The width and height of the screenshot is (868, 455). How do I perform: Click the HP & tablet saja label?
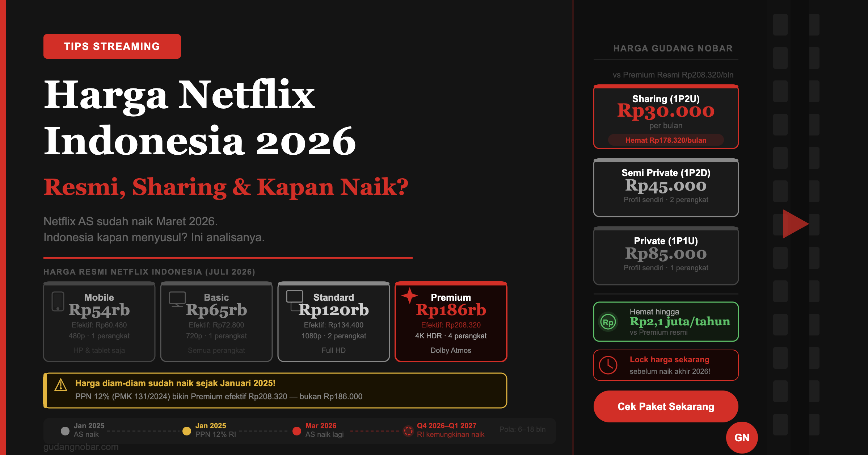[x=99, y=350]
